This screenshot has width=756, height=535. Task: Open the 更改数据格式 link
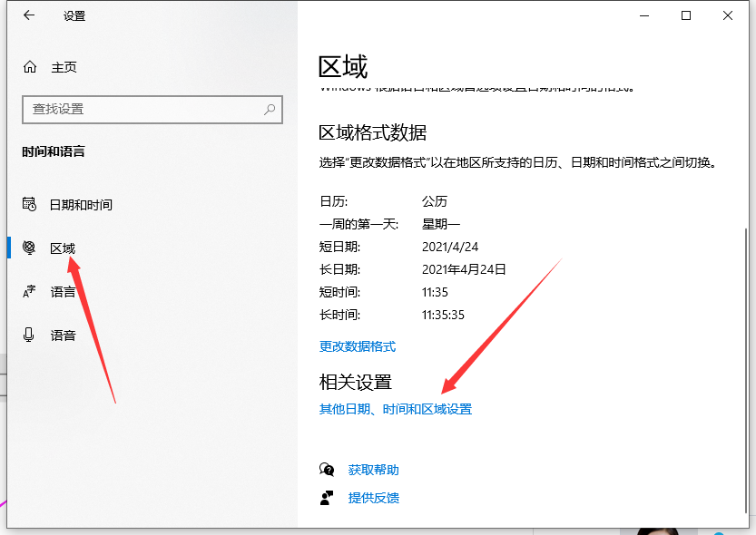coord(358,346)
